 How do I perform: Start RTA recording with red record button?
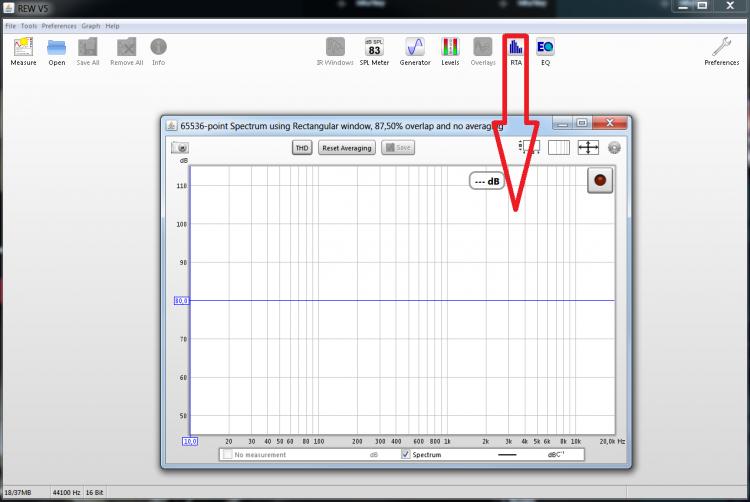pyautogui.click(x=600, y=180)
